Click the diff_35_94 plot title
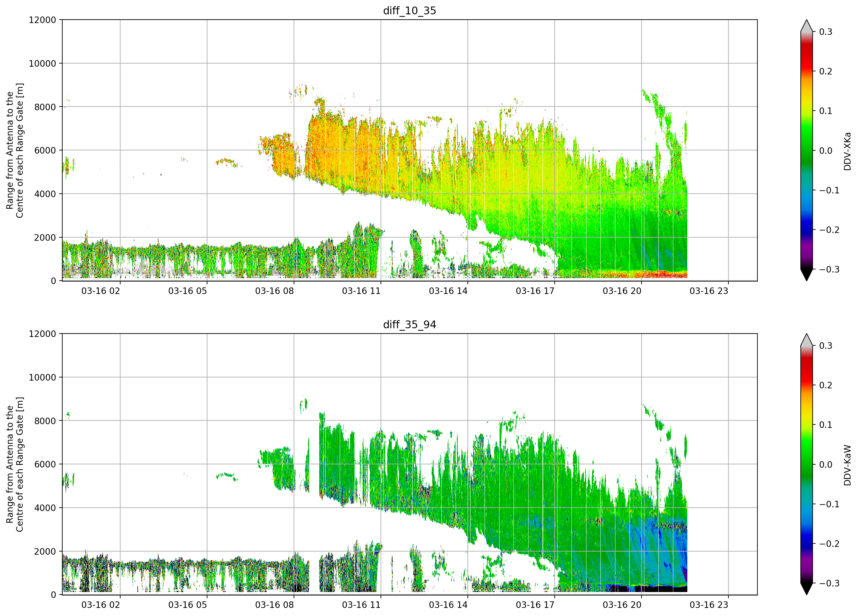858x616 pixels. point(409,325)
